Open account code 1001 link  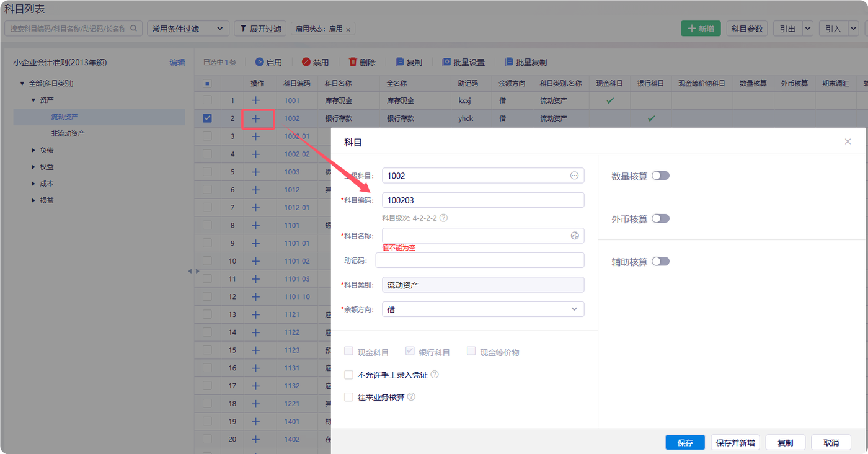coord(292,100)
